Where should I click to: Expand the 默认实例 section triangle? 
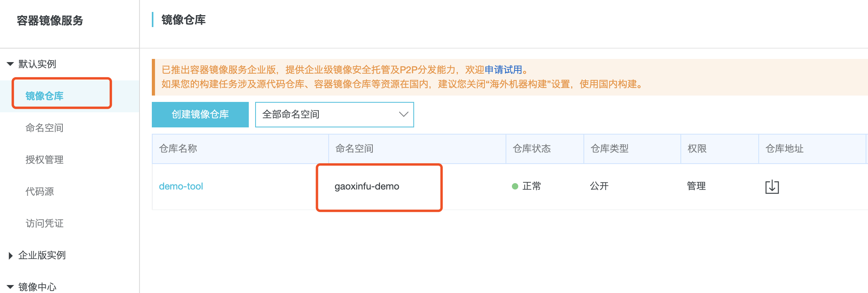9,64
